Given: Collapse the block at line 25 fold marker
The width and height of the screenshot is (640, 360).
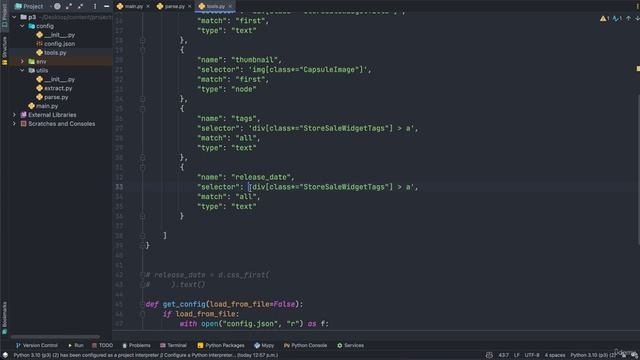Looking at the screenshot, I should [x=142, y=109].
